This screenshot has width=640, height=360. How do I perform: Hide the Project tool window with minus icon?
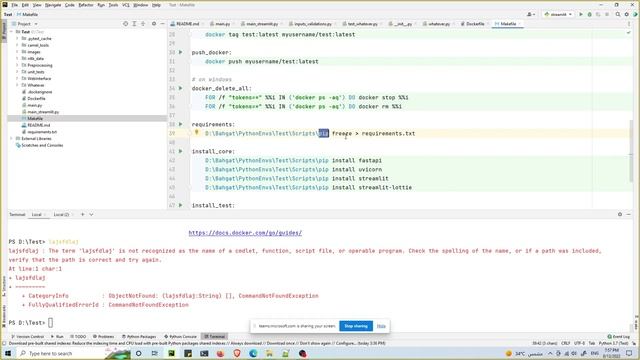tap(162, 24)
